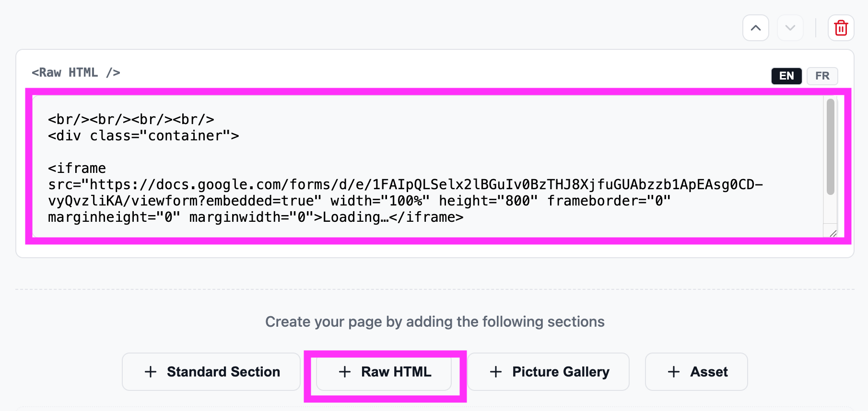The width and height of the screenshot is (868, 411).
Task: Click the textarea resize handle in the corner
Action: tap(833, 234)
